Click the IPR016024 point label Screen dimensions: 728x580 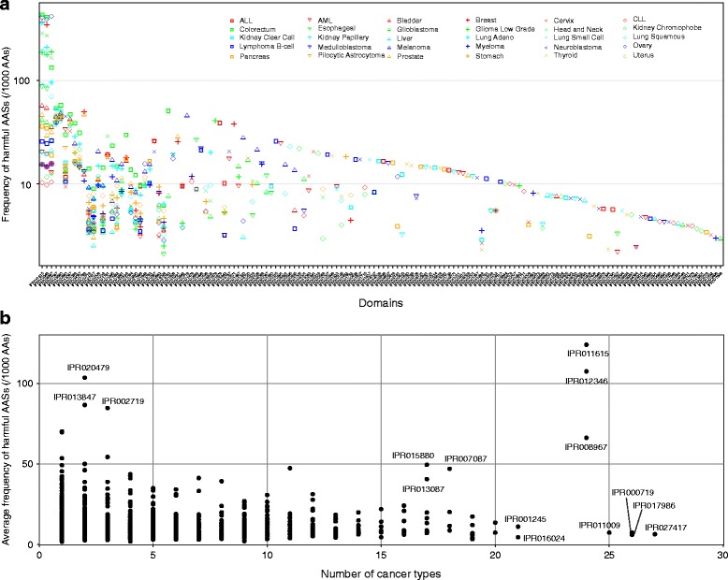[545, 538]
